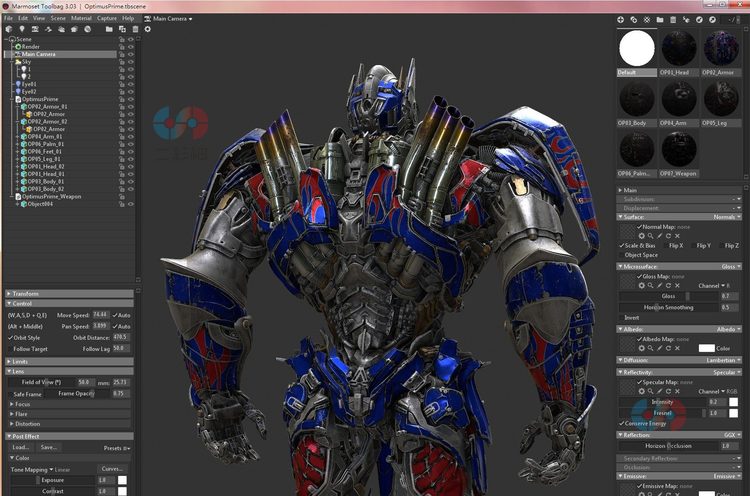Clear the Albedo Map with the X icon

[677, 348]
